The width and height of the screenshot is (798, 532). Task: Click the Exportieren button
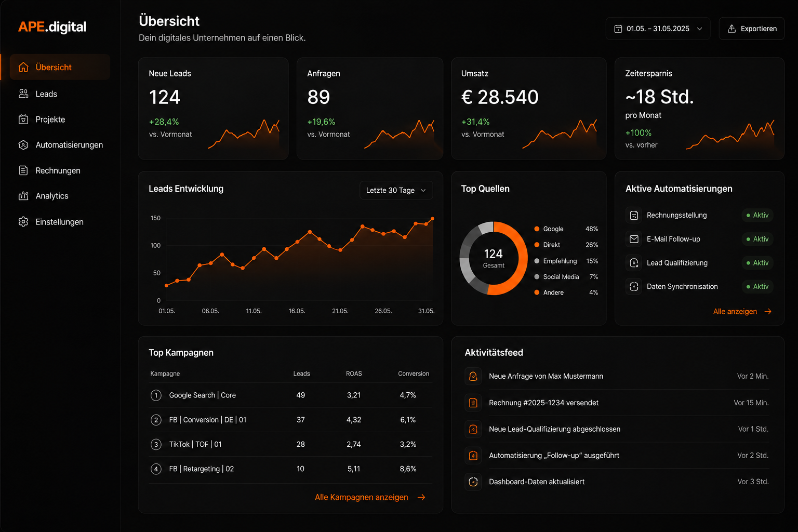(x=752, y=29)
